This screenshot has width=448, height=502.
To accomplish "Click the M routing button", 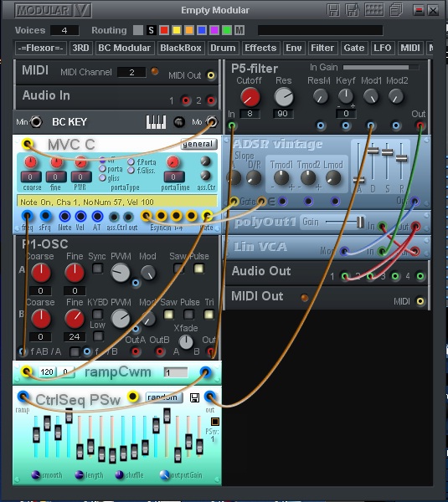I will pos(239,30).
